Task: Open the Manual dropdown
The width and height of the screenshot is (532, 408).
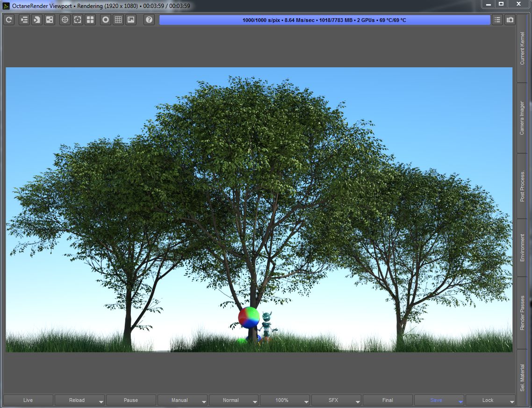Action: [x=182, y=400]
